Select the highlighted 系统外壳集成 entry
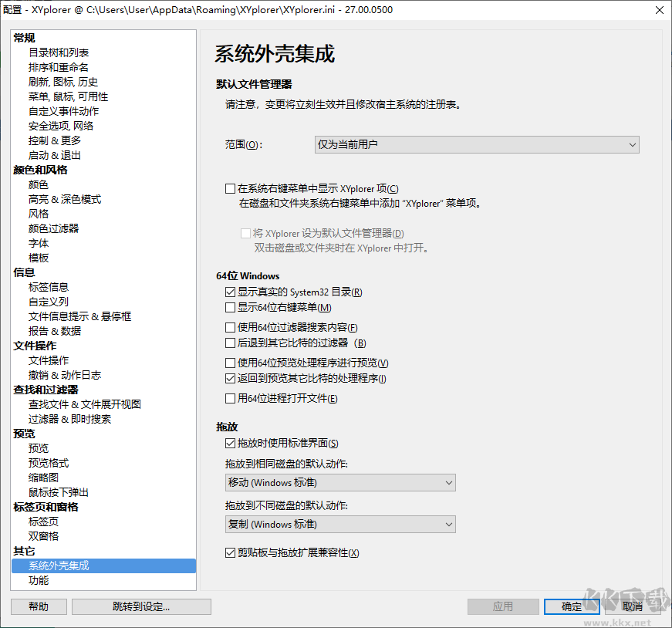The height and width of the screenshot is (628, 672). click(x=103, y=566)
